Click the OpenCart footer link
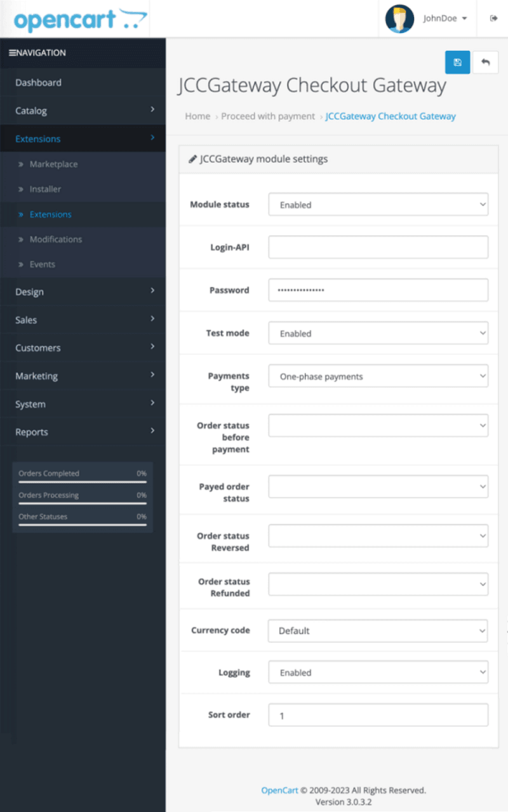This screenshot has height=812, width=508. click(x=279, y=790)
